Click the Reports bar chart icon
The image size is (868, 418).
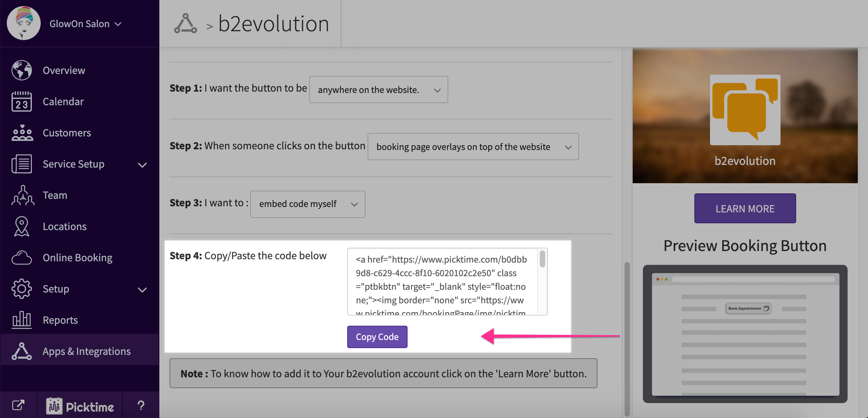[22, 320]
